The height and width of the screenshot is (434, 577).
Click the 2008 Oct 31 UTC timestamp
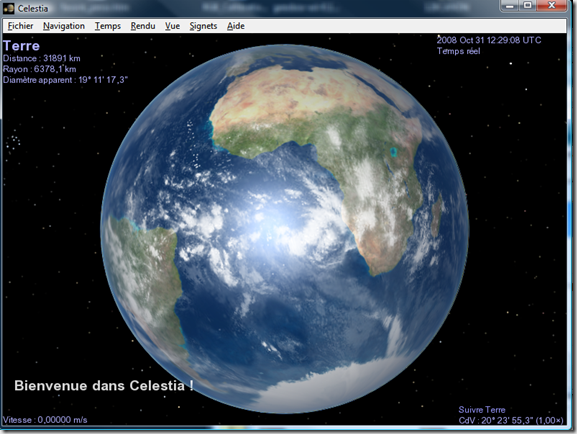(x=489, y=40)
